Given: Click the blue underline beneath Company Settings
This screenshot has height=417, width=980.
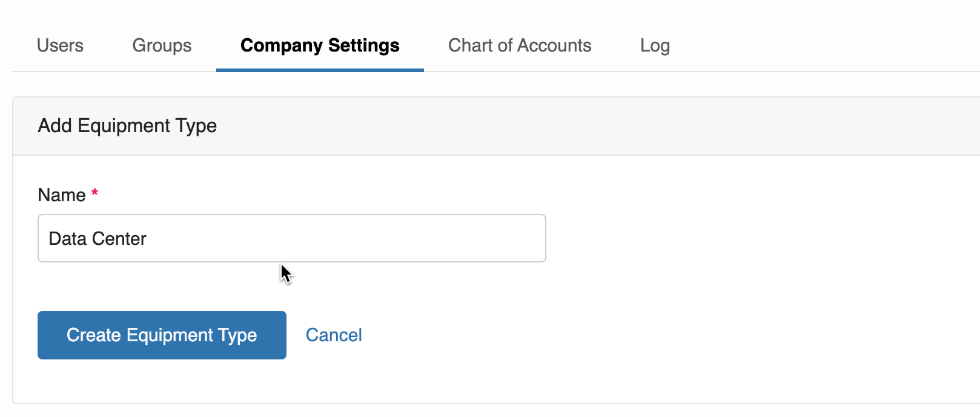Looking at the screenshot, I should coord(320,70).
